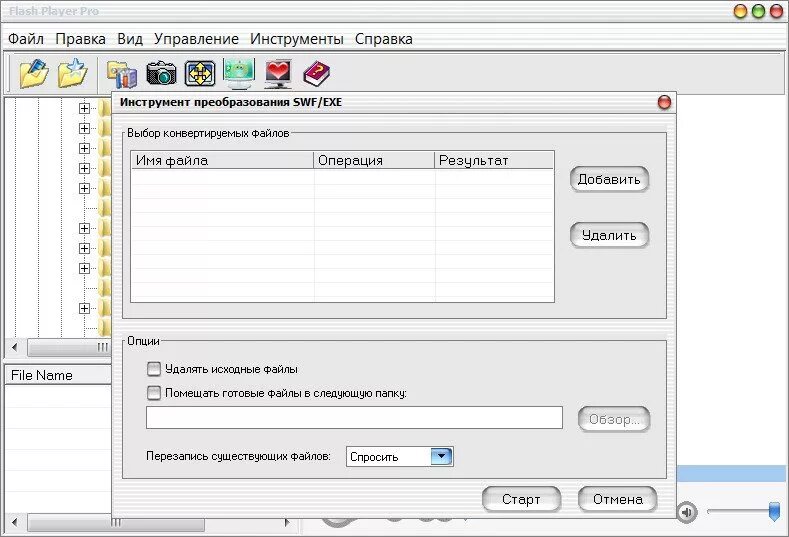This screenshot has width=789, height=537.
Task: Click the yellow minimize window button
Action: coord(740,11)
